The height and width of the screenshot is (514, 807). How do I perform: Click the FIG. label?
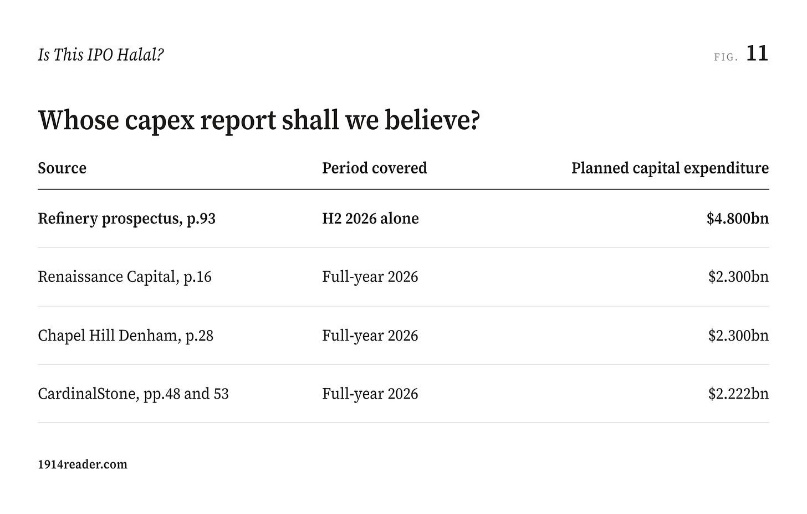click(x=726, y=57)
